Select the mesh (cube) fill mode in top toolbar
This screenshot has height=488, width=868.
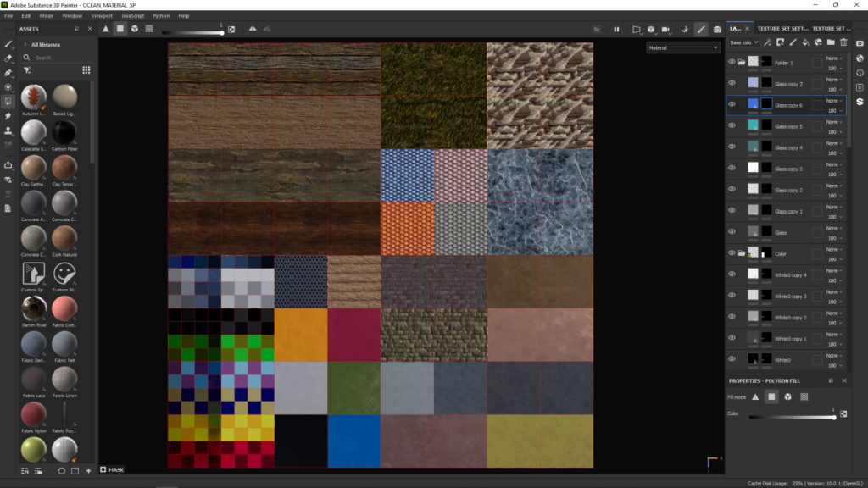click(x=135, y=29)
